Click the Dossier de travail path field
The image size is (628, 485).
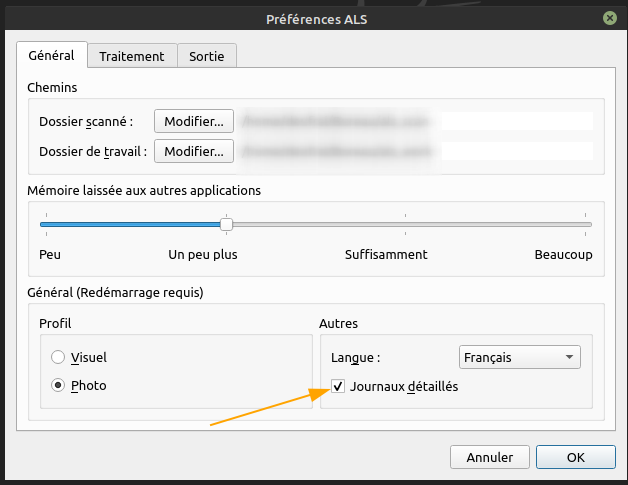click(x=416, y=151)
